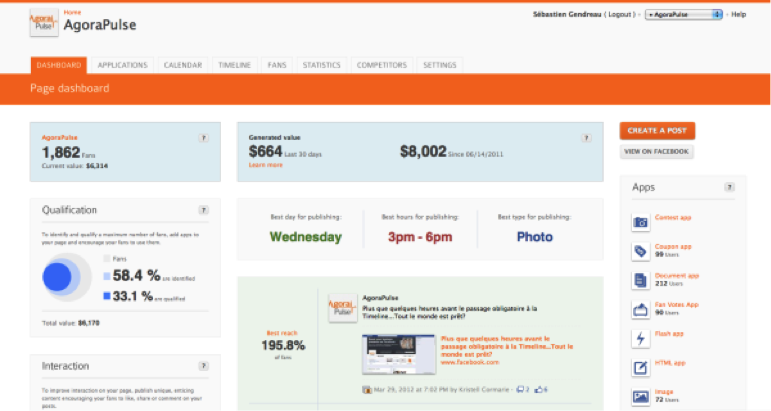Open the Document app page icon
The height and width of the screenshot is (411, 771).
640,280
